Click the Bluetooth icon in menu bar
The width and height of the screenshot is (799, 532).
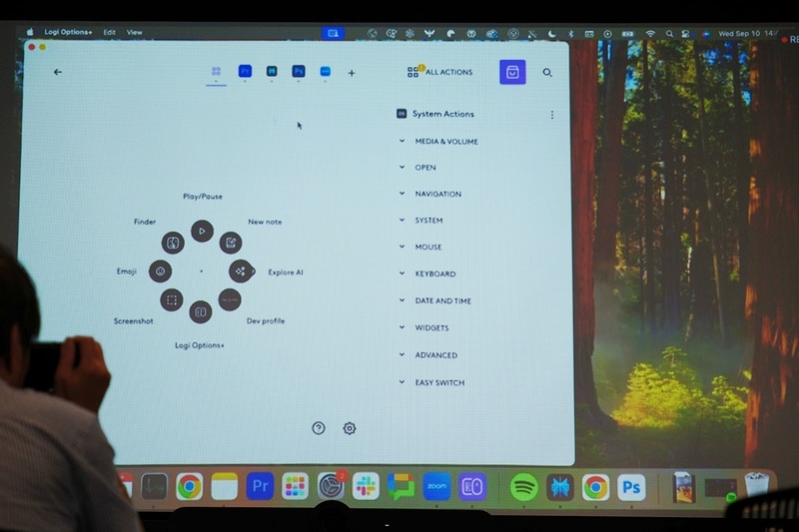click(x=571, y=34)
